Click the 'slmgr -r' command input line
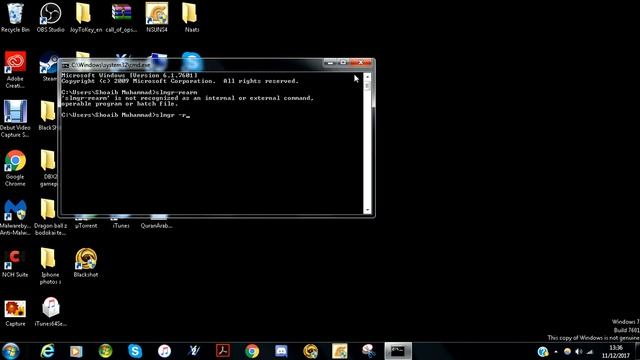The width and height of the screenshot is (640, 360). point(126,115)
